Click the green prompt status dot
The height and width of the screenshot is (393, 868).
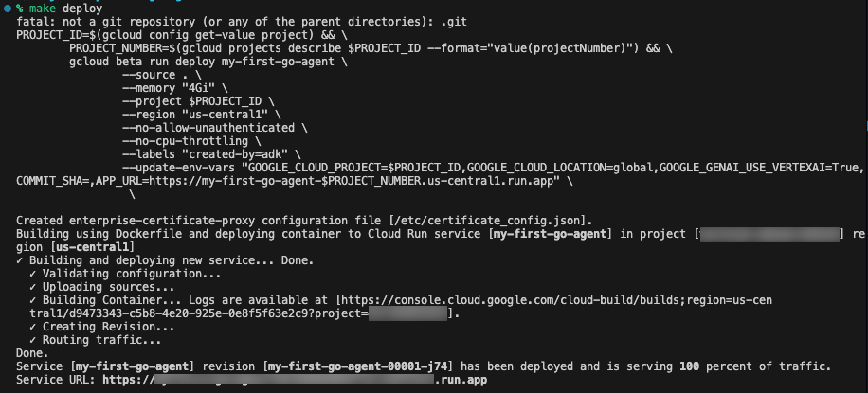coord(7,7)
